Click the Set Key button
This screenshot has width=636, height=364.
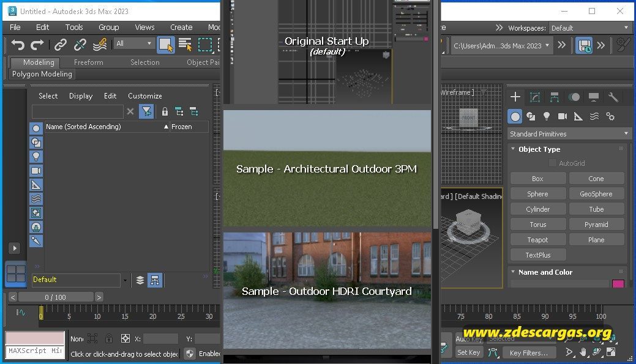(x=468, y=352)
